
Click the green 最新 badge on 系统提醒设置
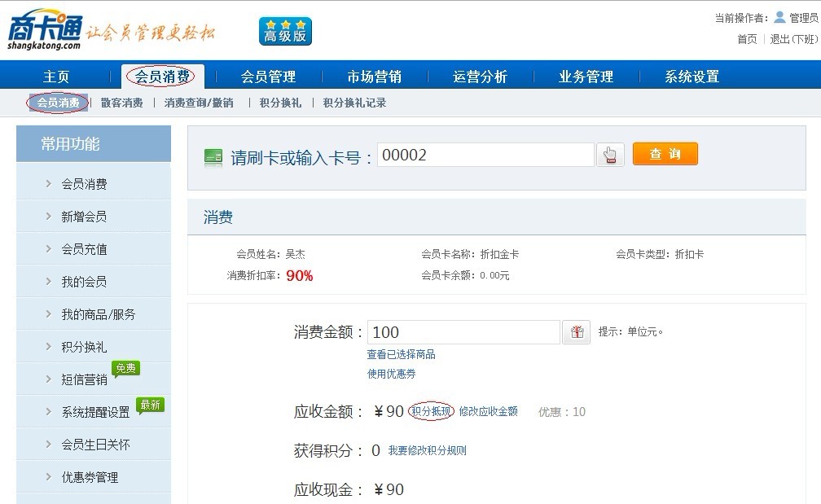click(150, 404)
